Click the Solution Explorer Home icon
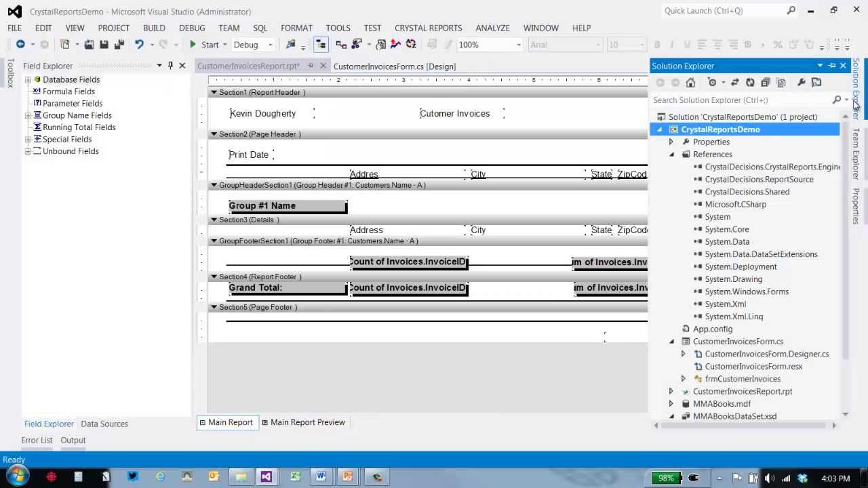Image resolution: width=868 pixels, height=488 pixels. (x=690, y=83)
